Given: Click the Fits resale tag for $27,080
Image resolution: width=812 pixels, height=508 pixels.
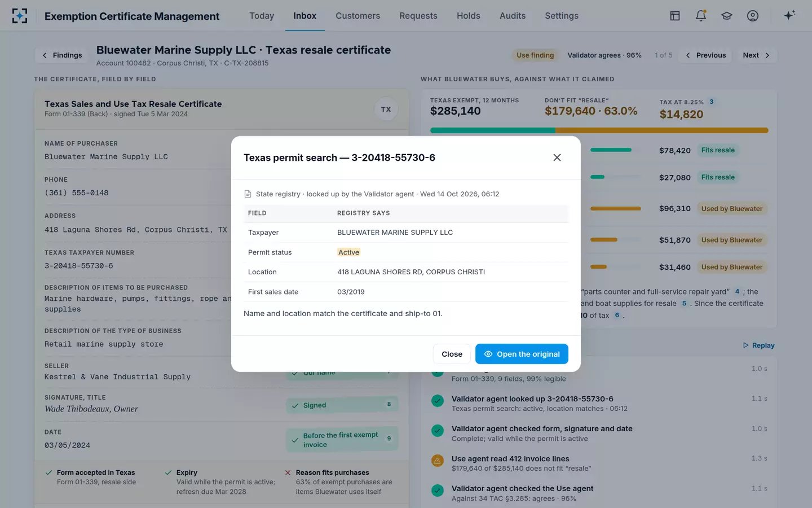Looking at the screenshot, I should 718,177.
